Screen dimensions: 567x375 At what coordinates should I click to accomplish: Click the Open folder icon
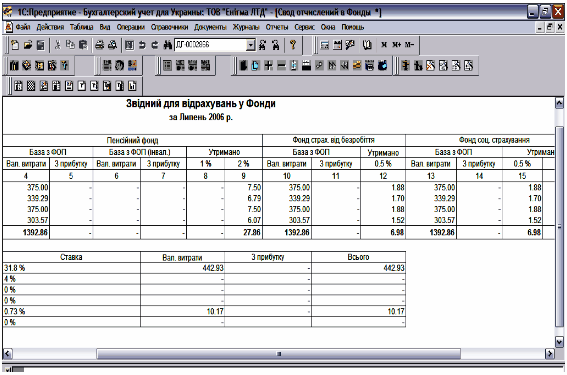click(28, 45)
